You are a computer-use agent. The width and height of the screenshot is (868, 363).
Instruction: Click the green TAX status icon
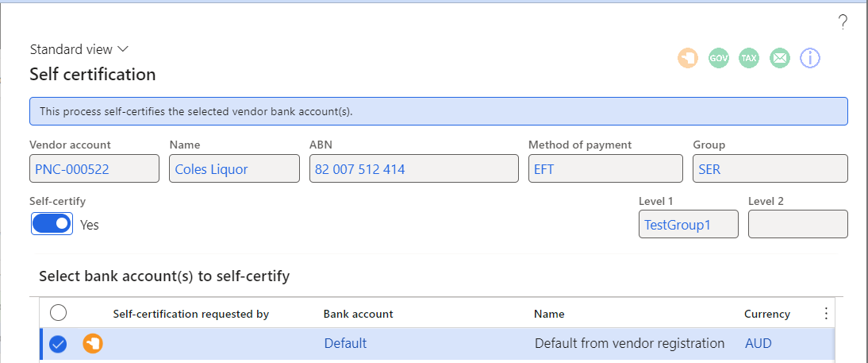point(749,58)
